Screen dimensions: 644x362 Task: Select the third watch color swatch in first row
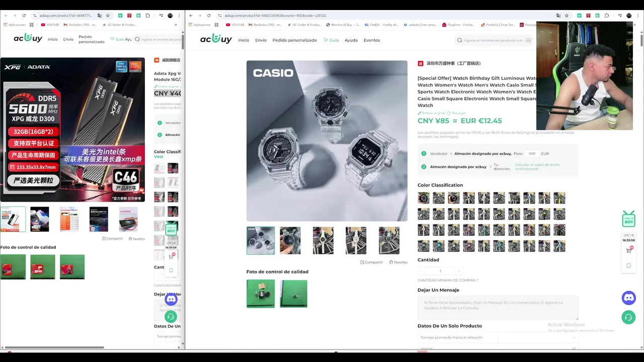454,198
